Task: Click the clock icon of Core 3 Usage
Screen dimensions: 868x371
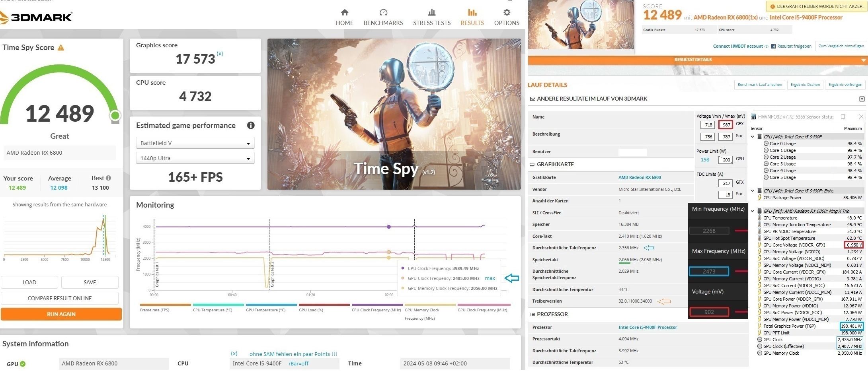Action: [766, 164]
